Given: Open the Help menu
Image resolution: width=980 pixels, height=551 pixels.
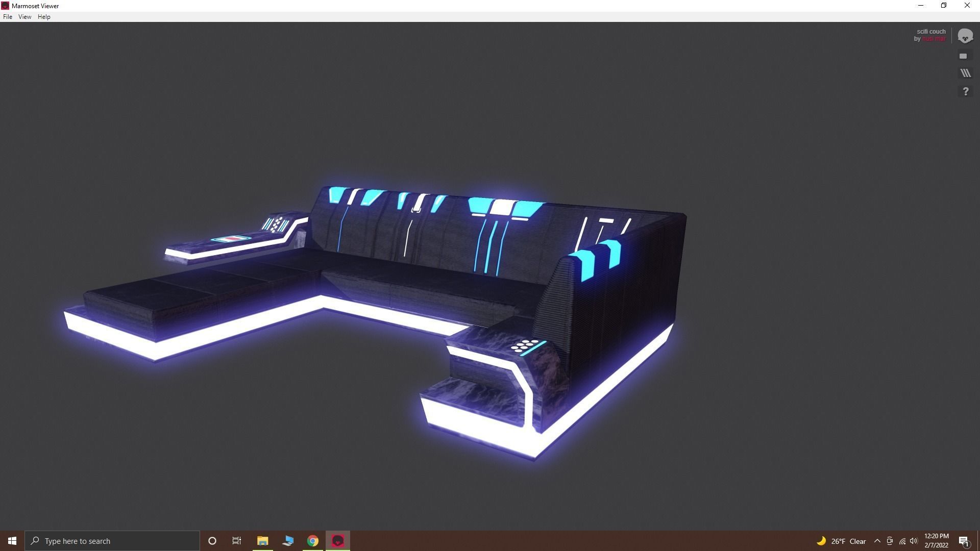Looking at the screenshot, I should pyautogui.click(x=44, y=17).
